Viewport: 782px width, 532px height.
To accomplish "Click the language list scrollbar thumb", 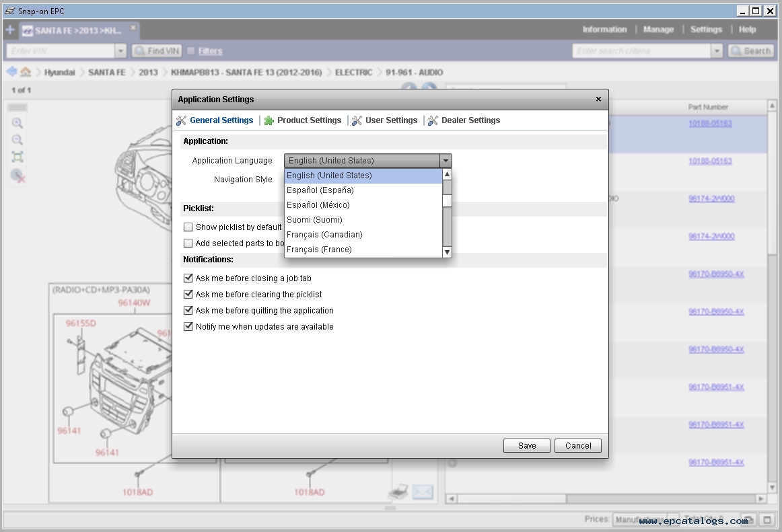I will [x=448, y=200].
